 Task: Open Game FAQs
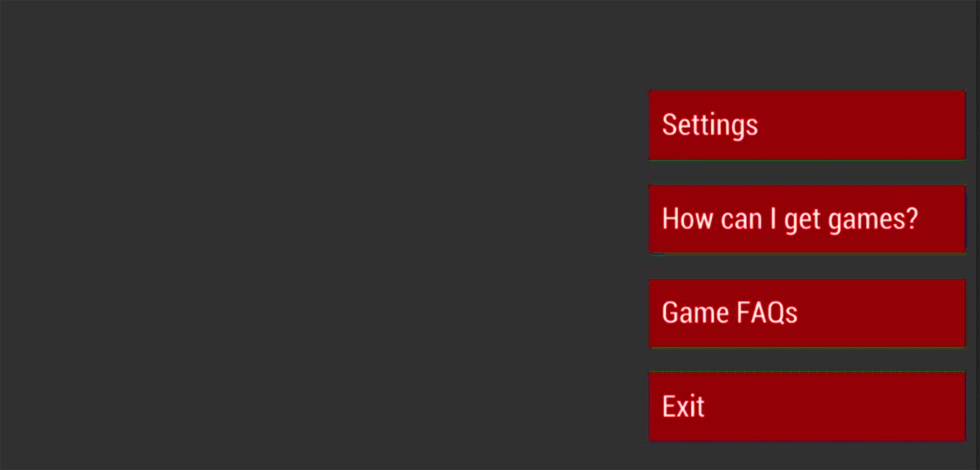coord(807,312)
